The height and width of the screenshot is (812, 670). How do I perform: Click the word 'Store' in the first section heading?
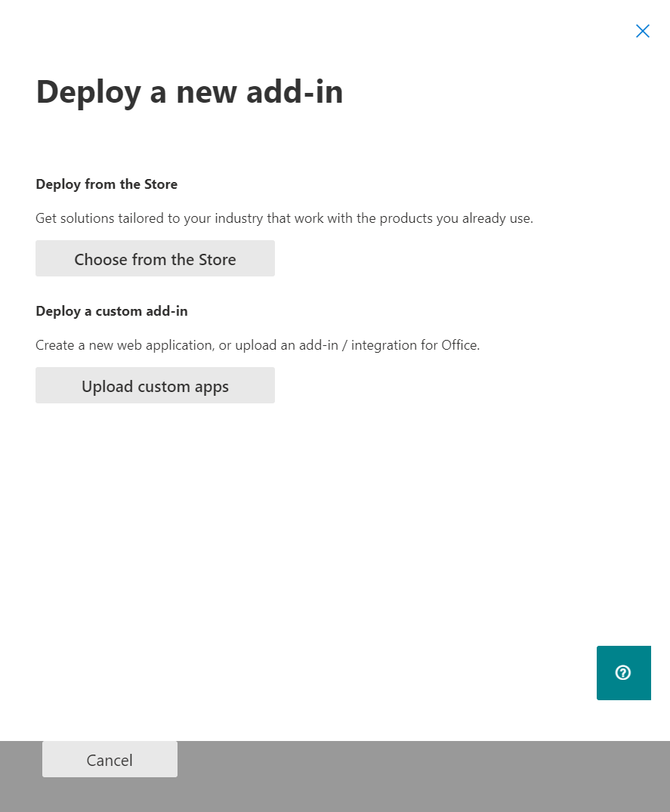click(x=161, y=184)
